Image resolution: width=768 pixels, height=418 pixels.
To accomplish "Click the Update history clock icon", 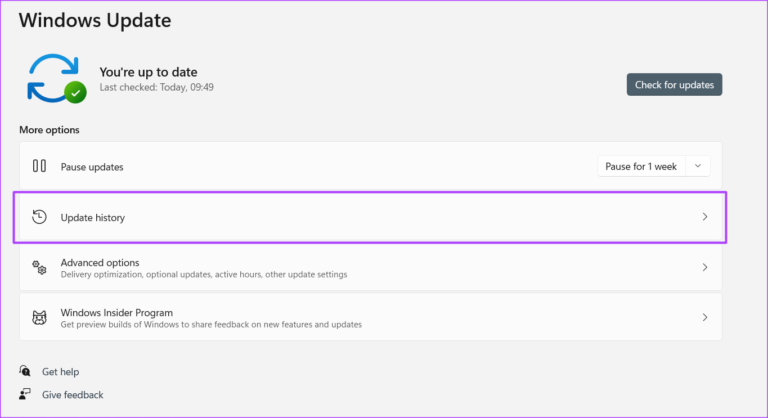I will (x=40, y=217).
